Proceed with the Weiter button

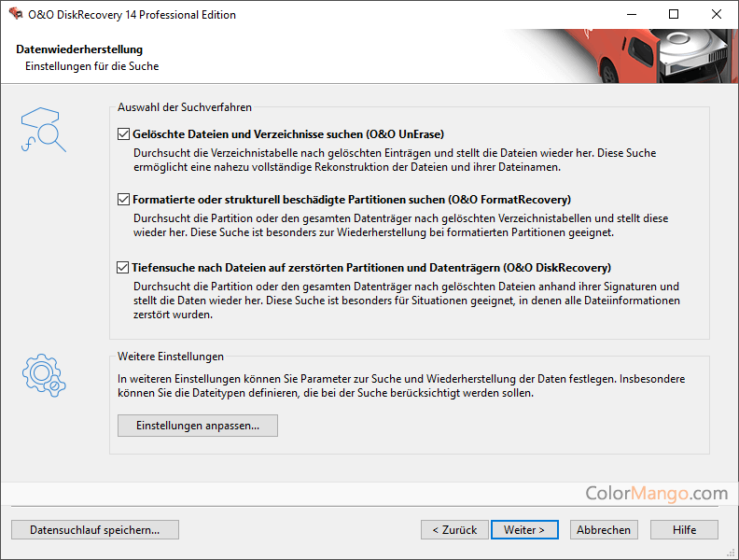pyautogui.click(x=524, y=529)
